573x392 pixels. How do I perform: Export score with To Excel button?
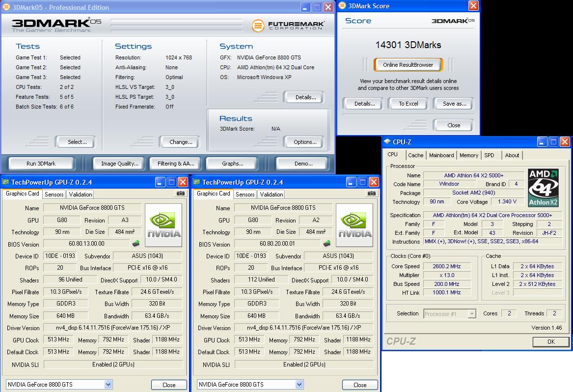(408, 104)
